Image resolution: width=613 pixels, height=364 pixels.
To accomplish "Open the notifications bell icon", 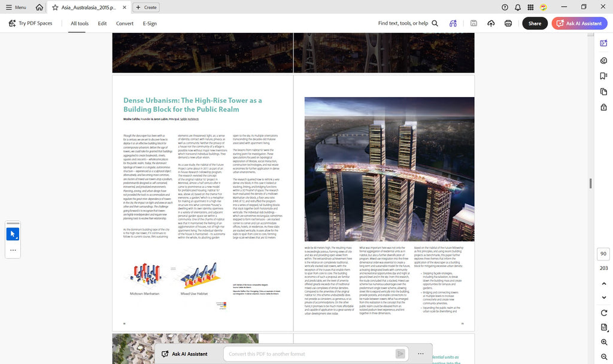I will tap(518, 7).
